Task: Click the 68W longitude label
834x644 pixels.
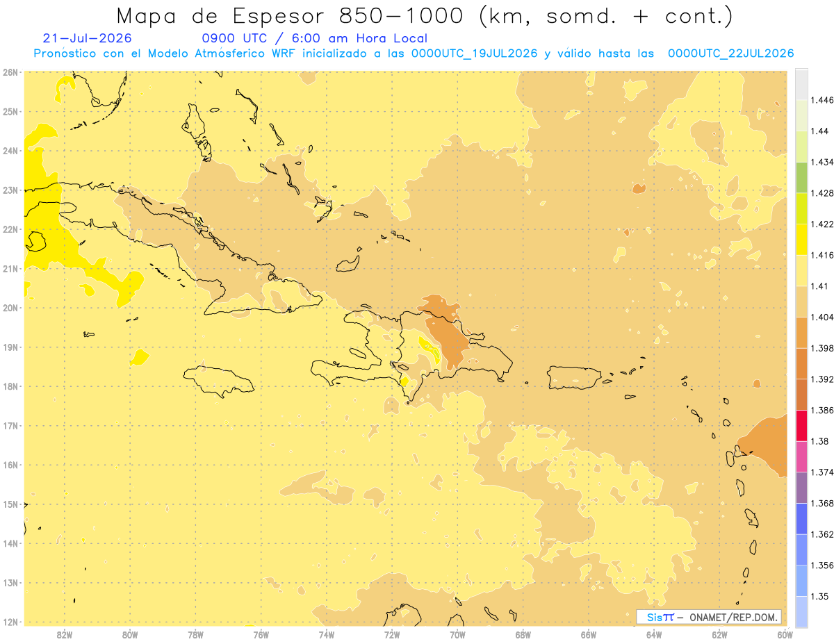Action: [x=523, y=634]
